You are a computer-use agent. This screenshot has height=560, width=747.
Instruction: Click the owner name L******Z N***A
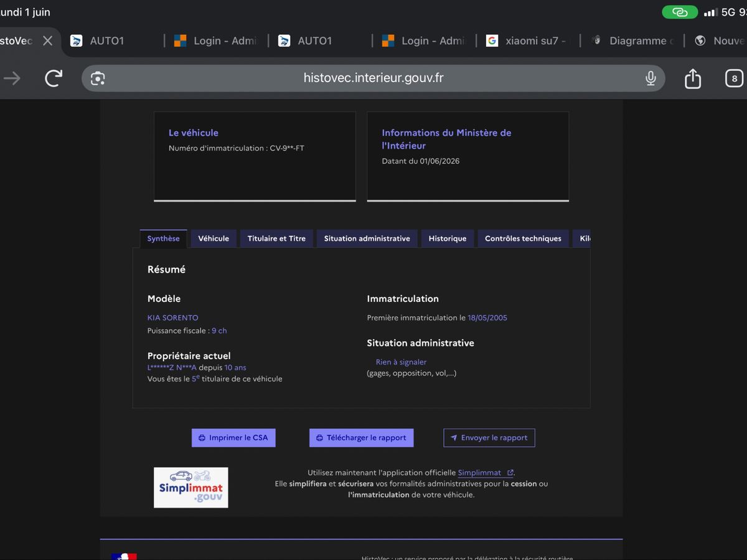[x=172, y=368]
